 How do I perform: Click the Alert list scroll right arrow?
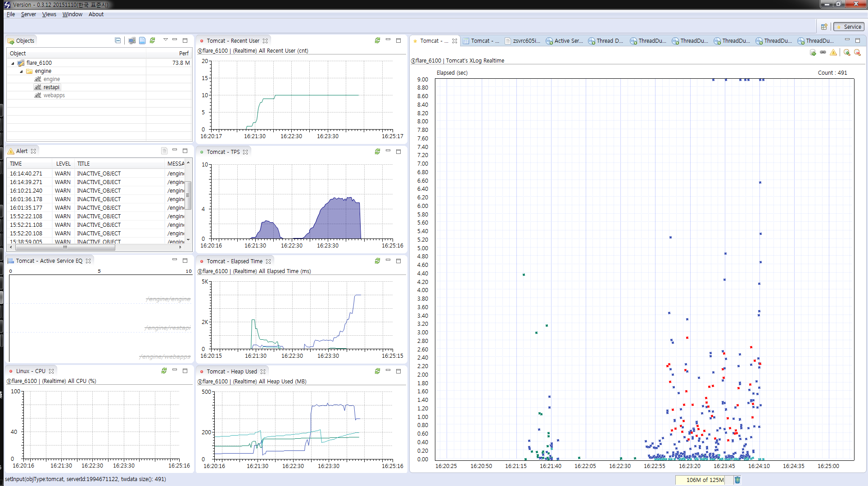pos(181,247)
